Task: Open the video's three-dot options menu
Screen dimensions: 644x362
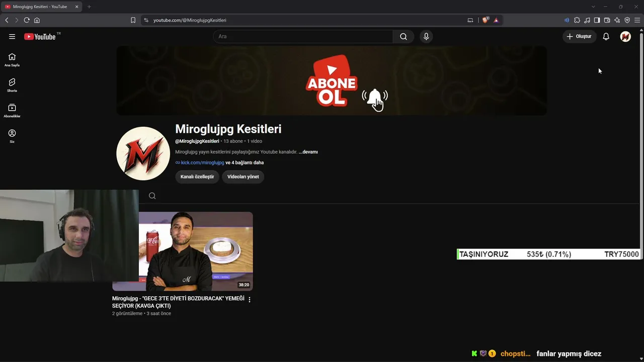Action: 250,300
